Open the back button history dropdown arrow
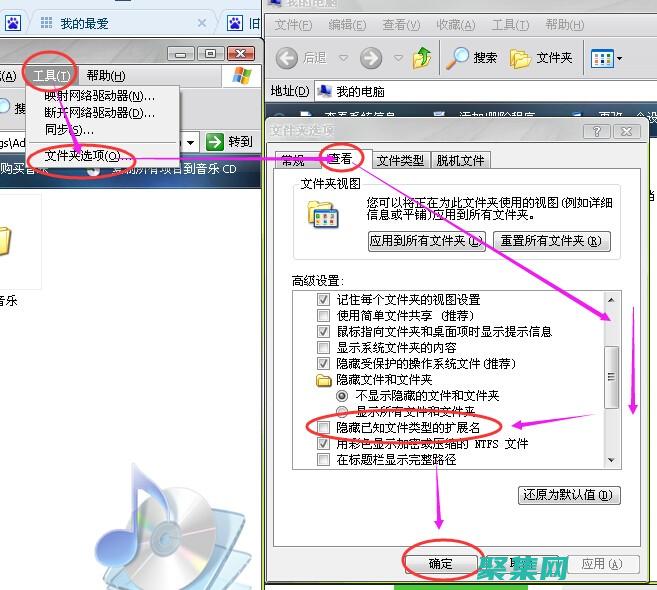The width and height of the screenshot is (657, 590). click(343, 58)
